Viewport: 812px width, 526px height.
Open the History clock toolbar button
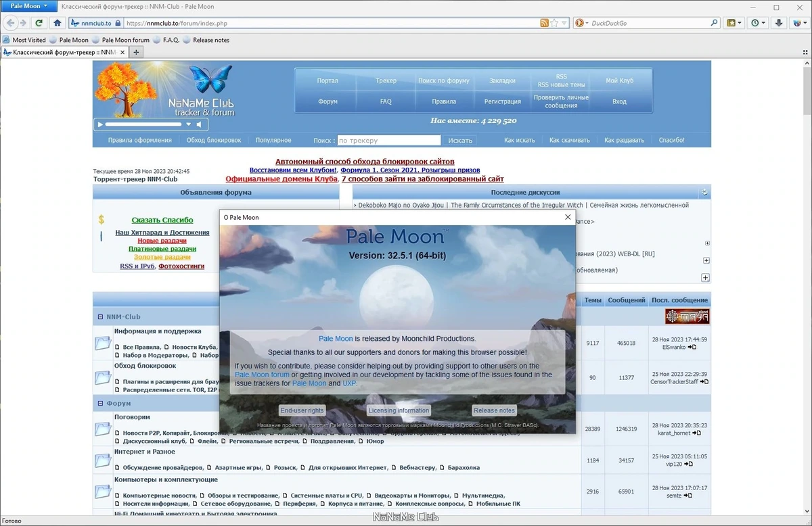tap(758, 23)
